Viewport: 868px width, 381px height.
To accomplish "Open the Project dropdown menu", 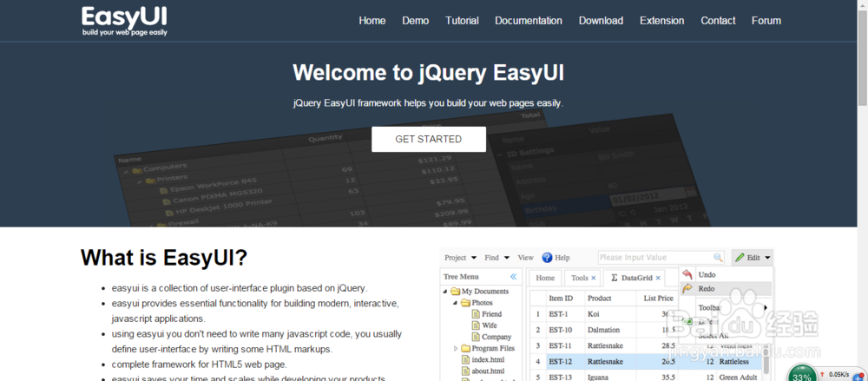I will [x=461, y=258].
